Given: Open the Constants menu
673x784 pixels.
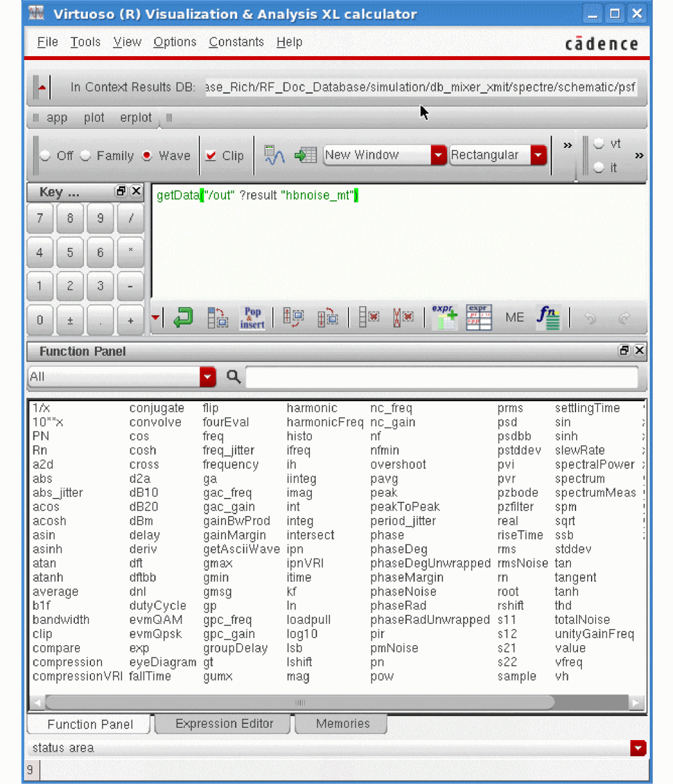Looking at the screenshot, I should pos(236,42).
